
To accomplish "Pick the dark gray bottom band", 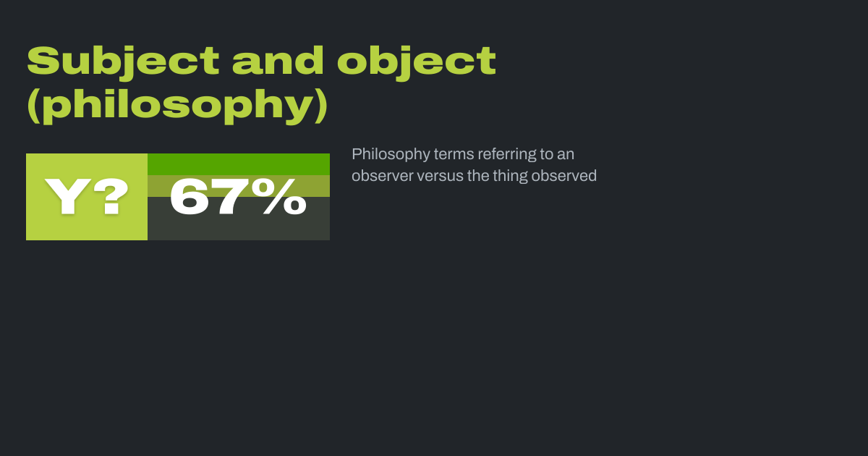I will tap(239, 229).
